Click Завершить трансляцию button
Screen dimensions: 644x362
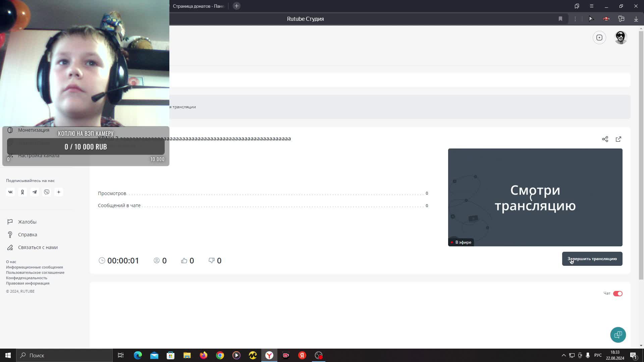(592, 259)
